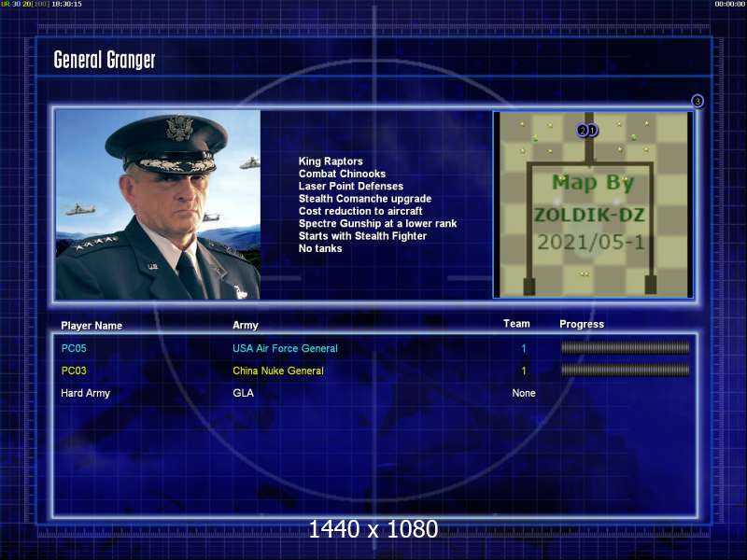Click PC05's team number 1

point(524,348)
